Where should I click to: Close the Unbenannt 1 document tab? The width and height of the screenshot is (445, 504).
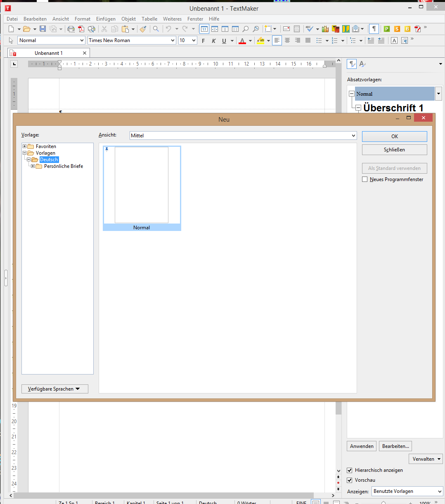coord(85,53)
